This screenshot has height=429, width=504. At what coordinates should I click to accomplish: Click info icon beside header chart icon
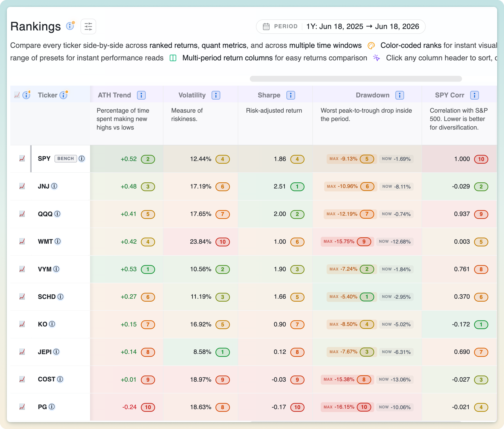point(26,95)
